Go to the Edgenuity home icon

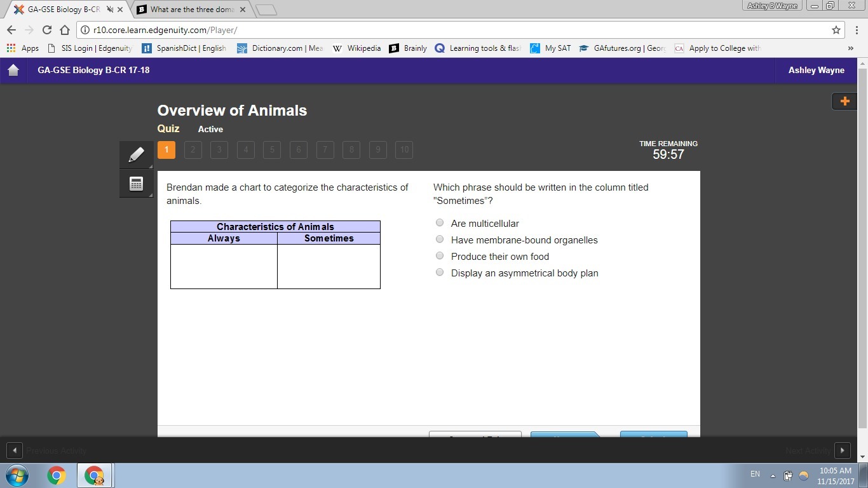pyautogui.click(x=13, y=70)
